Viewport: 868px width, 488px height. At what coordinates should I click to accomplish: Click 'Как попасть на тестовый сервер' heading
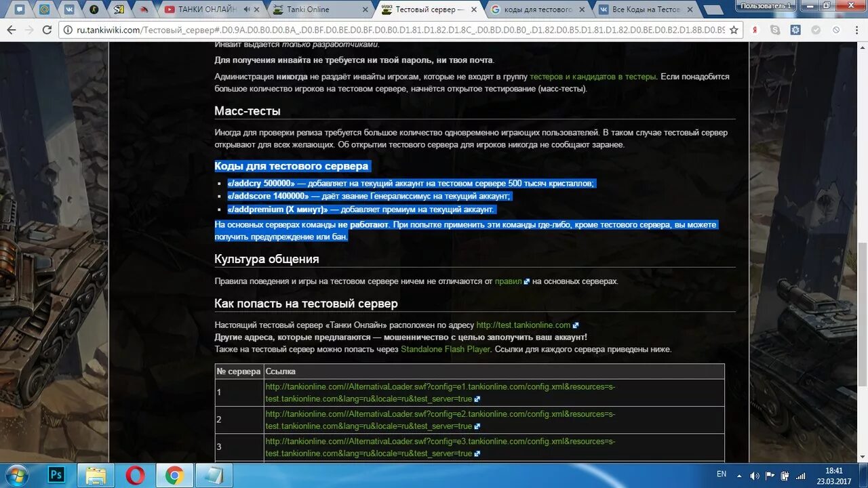pos(306,304)
